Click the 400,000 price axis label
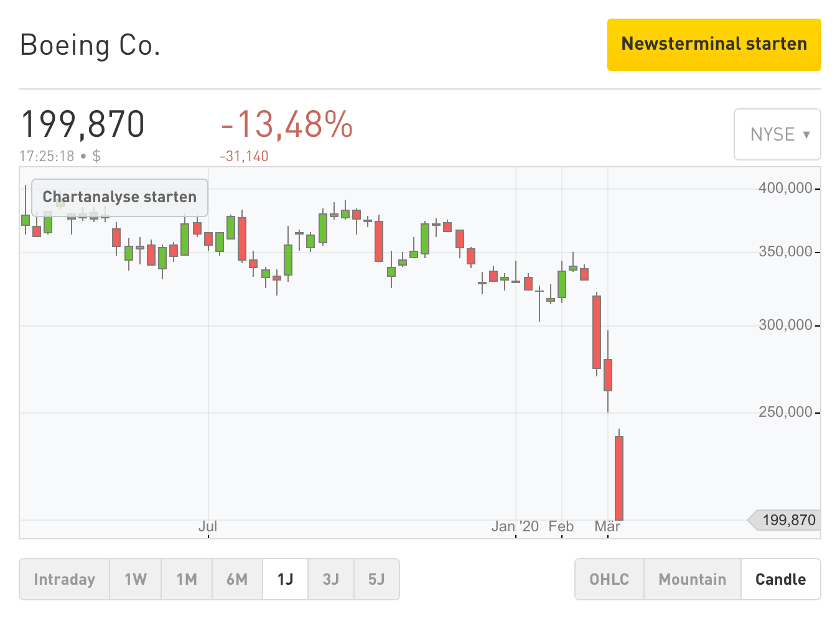This screenshot has width=840, height=619. [785, 188]
